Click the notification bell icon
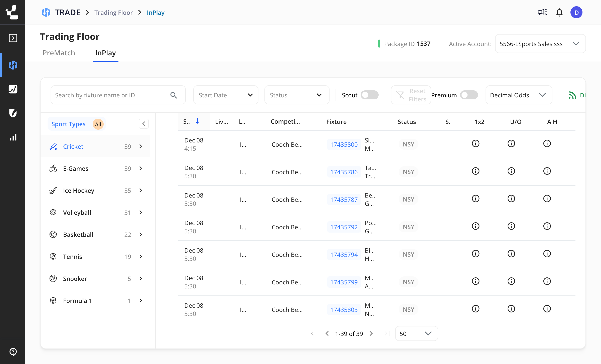This screenshot has height=364, width=601. click(559, 12)
